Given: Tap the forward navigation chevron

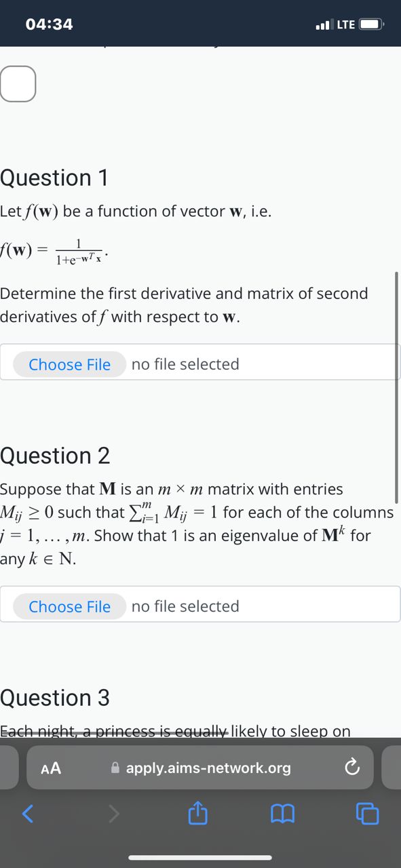Looking at the screenshot, I should (x=113, y=814).
